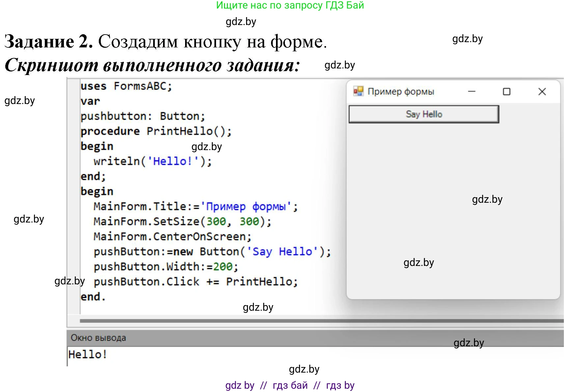
Task: Place cursor on the "uses FormsABC;" line
Action: pos(126,86)
